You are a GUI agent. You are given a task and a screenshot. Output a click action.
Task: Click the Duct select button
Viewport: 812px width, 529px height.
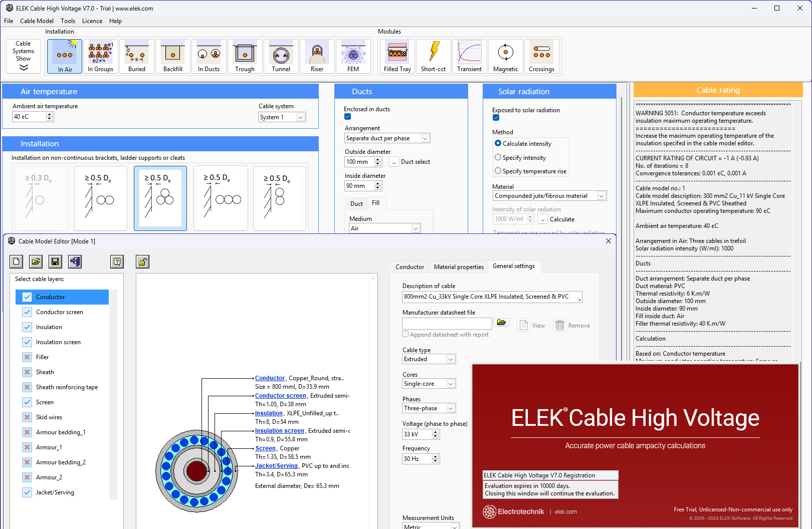pos(394,162)
